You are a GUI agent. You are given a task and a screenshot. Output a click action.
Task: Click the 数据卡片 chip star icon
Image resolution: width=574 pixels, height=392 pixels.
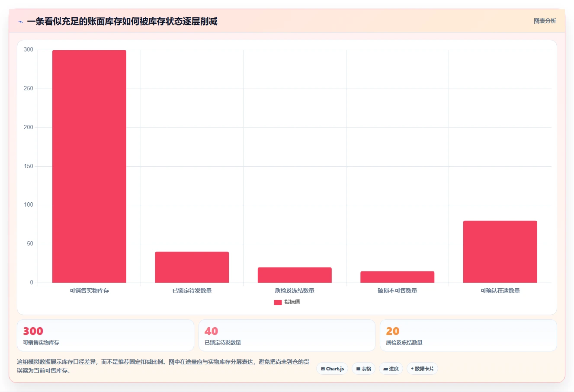[412, 369]
